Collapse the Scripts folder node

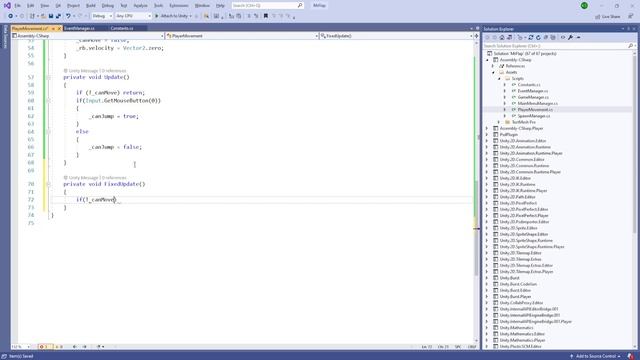pos(499,78)
